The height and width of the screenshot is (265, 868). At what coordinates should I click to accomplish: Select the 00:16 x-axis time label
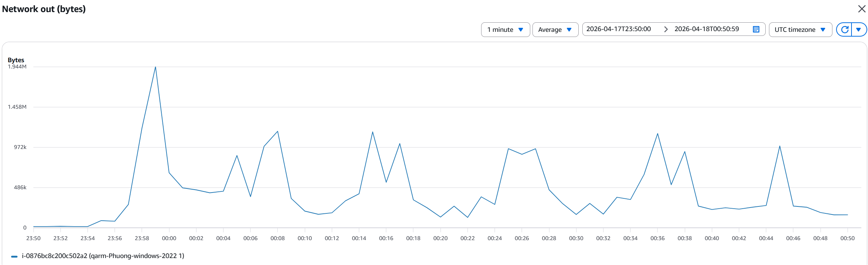click(386, 238)
